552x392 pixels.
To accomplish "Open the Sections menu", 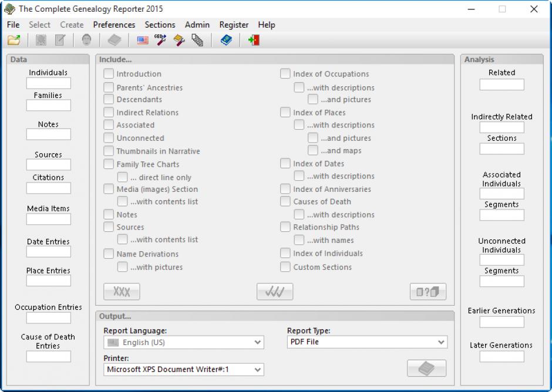I will (x=160, y=25).
